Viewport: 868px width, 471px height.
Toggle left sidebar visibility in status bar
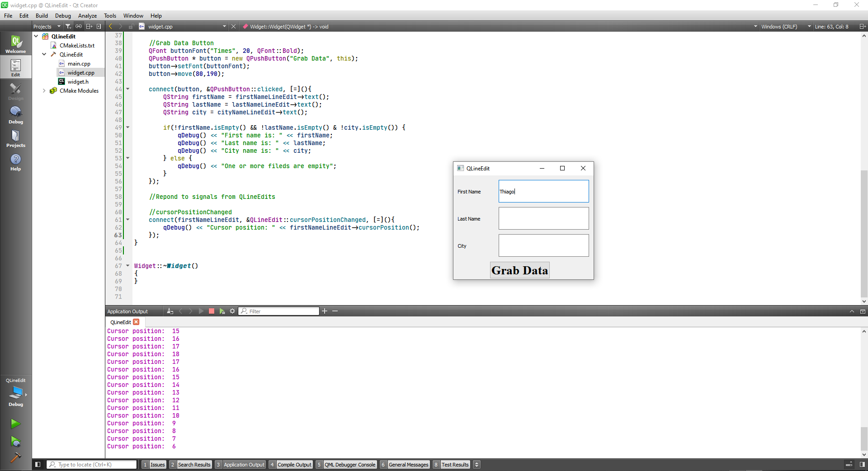(x=38, y=464)
